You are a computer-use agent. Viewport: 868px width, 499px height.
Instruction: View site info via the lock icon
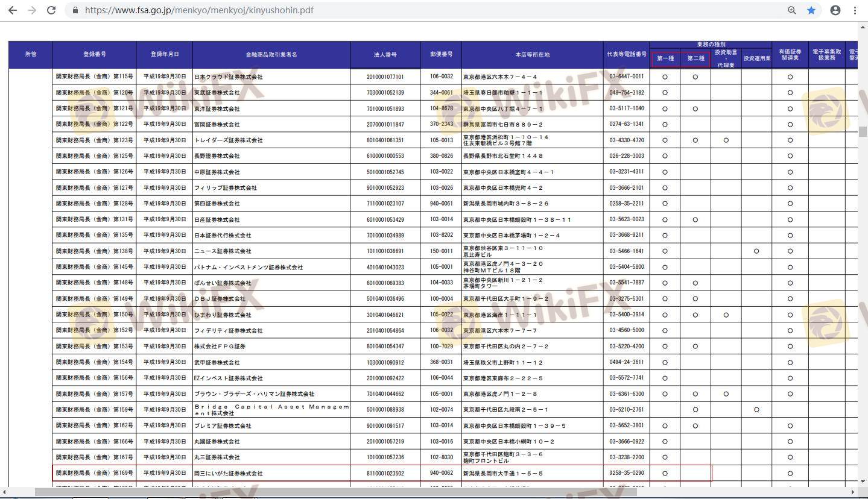[75, 10]
